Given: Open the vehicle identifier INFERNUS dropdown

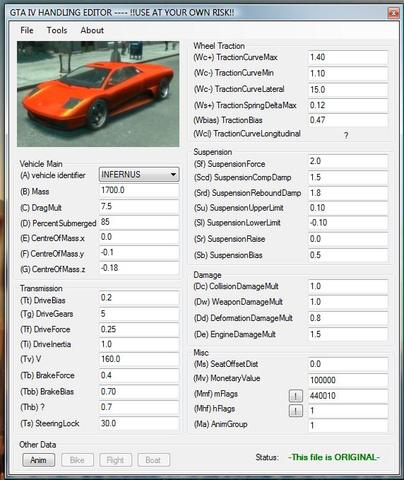Looking at the screenshot, I should (139, 174).
